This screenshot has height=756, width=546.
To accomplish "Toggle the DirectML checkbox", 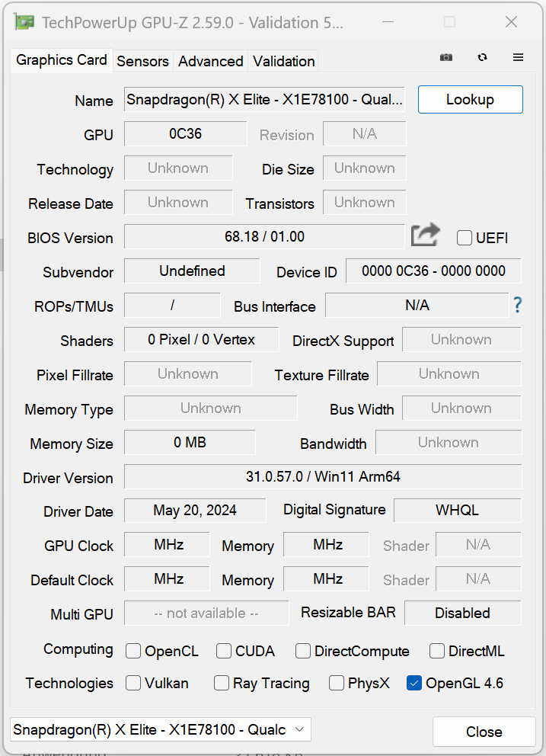I will (436, 651).
